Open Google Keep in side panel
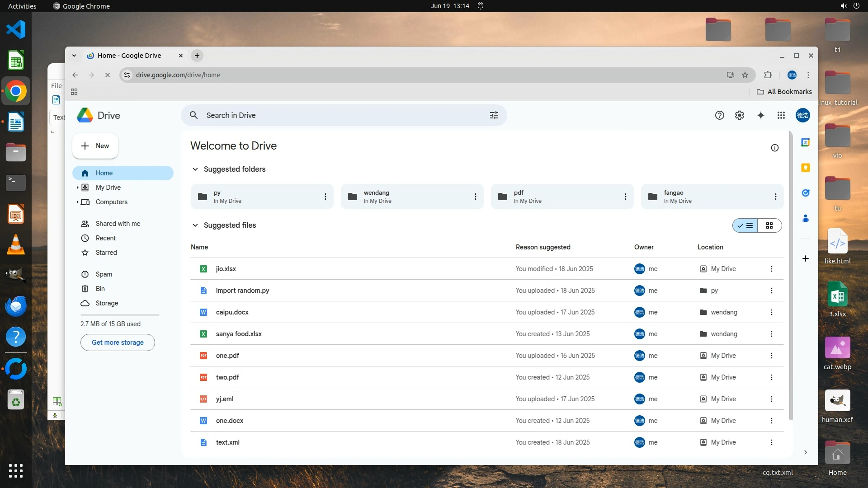Viewport: 868px width, 488px height. tap(805, 168)
